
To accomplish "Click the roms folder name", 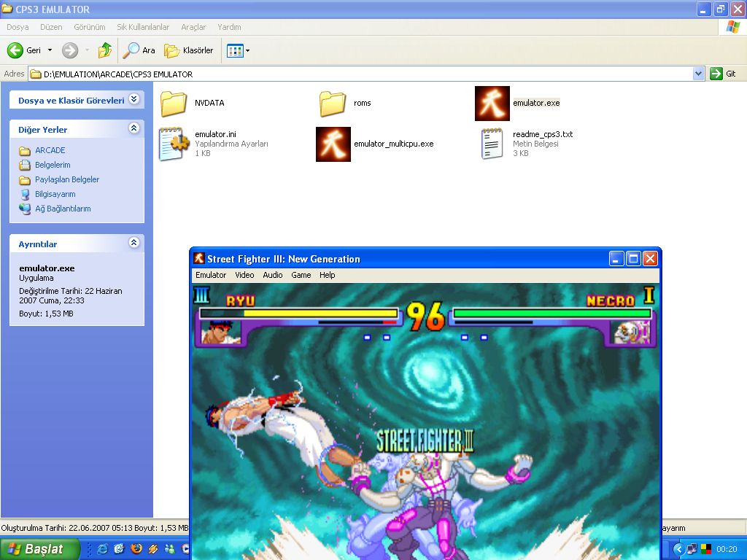I will (362, 103).
